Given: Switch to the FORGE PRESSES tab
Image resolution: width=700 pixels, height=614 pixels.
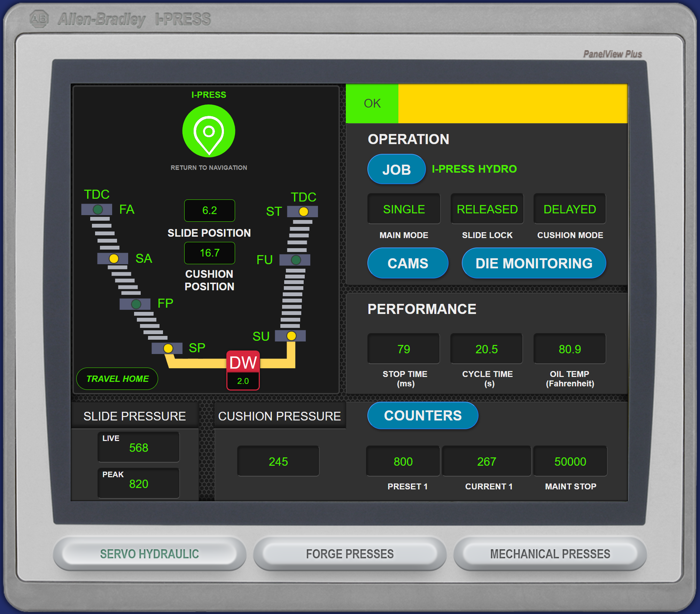Looking at the screenshot, I should 350,553.
